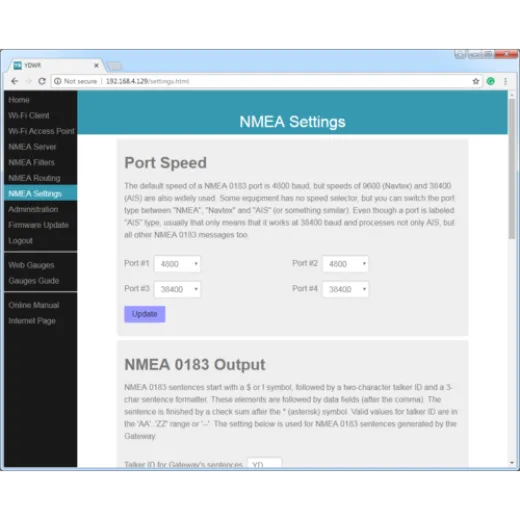Click the NMEA Settings page title
Screen dimensions: 520x520
[x=292, y=122]
